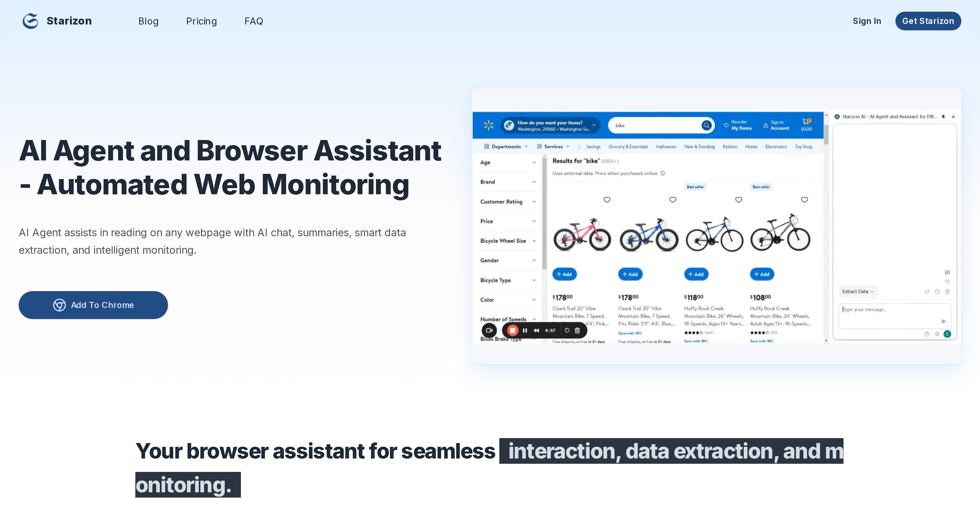Click the send message arrow icon
980x511 pixels.
click(944, 321)
